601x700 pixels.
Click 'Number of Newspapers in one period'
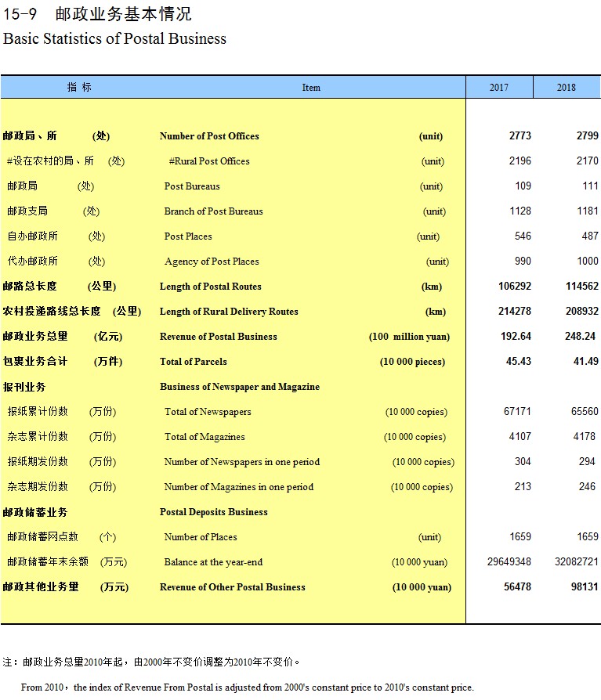click(x=242, y=462)
